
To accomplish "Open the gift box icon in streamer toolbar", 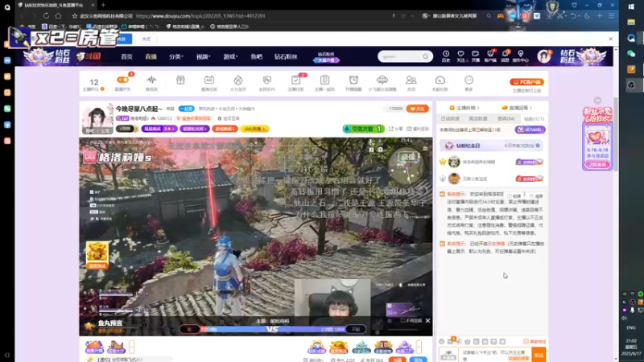I will (x=180, y=80).
